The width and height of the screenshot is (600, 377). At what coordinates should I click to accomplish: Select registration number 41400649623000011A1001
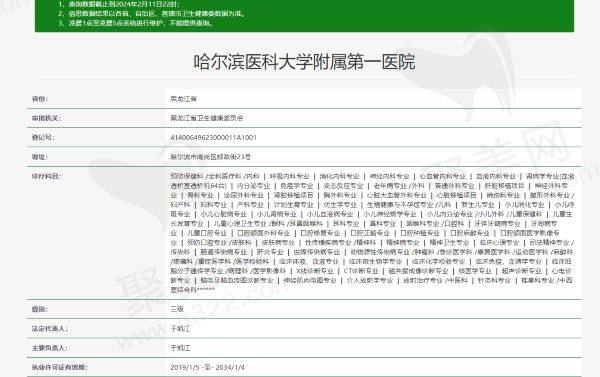click(x=214, y=137)
